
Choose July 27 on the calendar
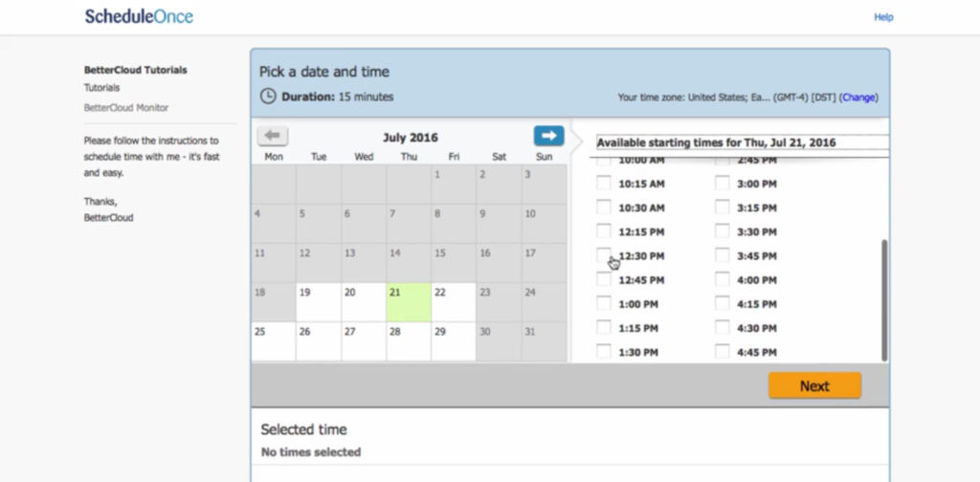coord(364,341)
